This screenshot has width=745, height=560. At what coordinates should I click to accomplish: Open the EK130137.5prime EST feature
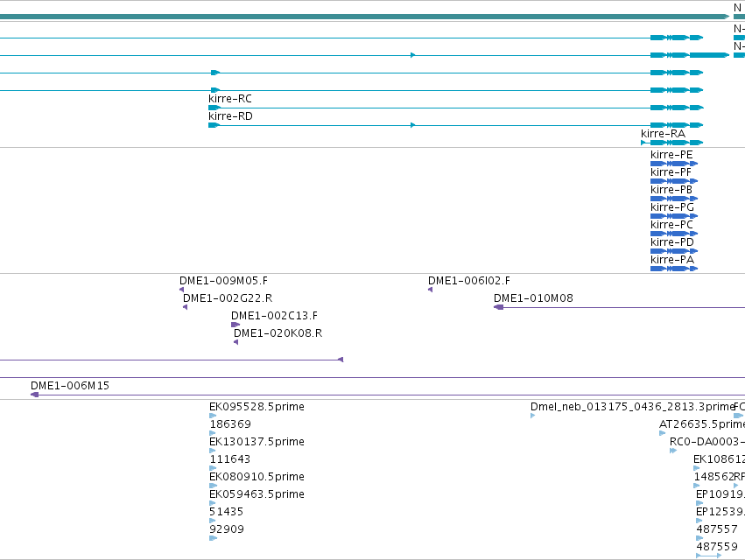click(x=257, y=442)
